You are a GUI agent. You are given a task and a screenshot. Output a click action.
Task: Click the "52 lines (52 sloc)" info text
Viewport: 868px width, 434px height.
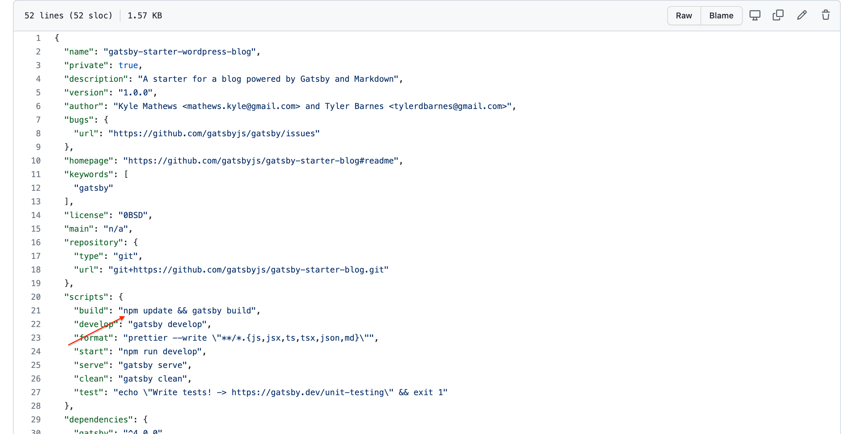(x=68, y=16)
